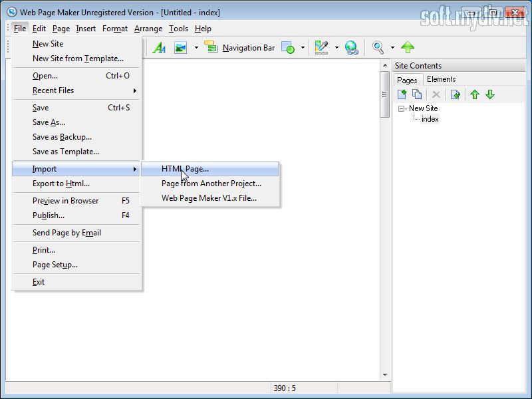Open the Edit menu

(39, 29)
